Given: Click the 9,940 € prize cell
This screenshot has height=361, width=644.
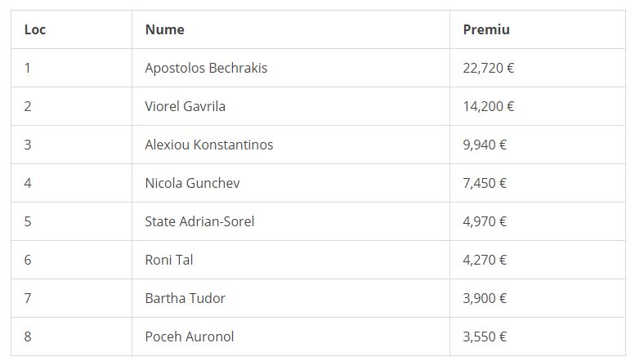Looking at the screenshot, I should (485, 145).
